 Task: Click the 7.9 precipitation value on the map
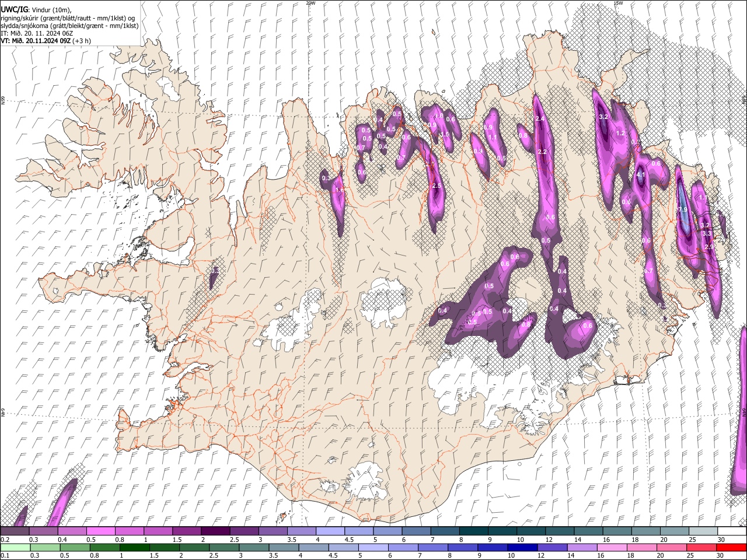(x=682, y=209)
